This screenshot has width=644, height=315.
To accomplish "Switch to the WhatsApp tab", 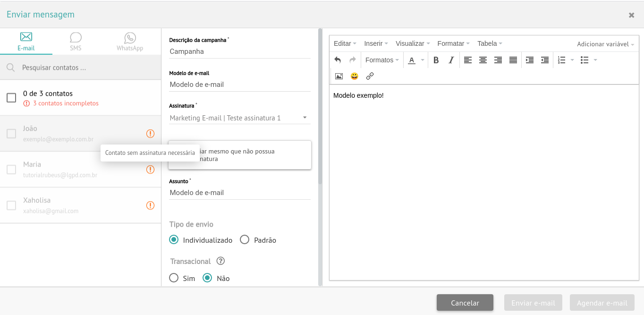I will [130, 42].
